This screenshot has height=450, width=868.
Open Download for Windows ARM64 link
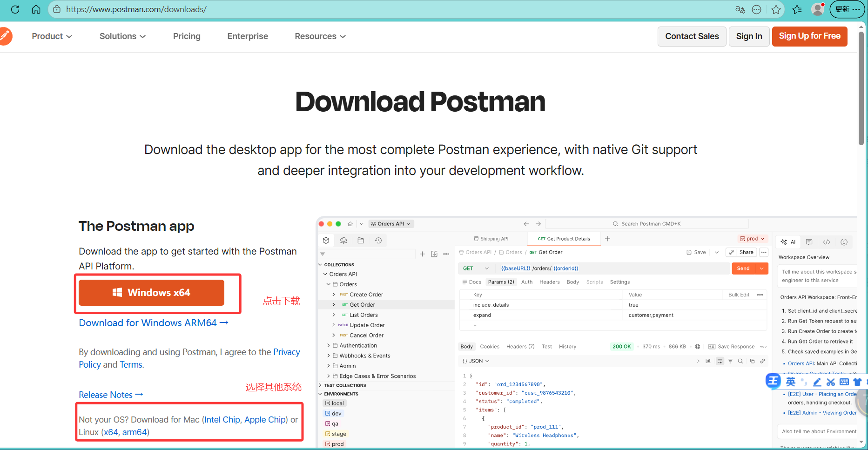(x=154, y=323)
